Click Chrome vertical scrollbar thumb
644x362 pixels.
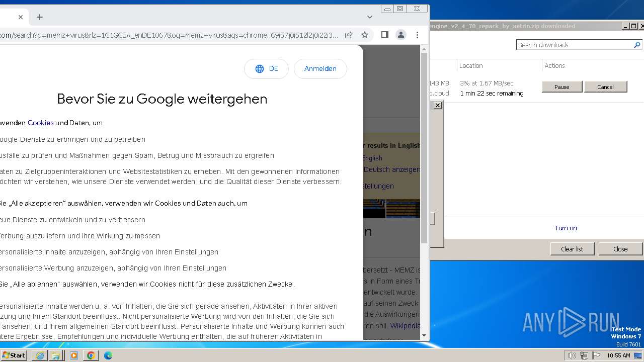[424, 148]
